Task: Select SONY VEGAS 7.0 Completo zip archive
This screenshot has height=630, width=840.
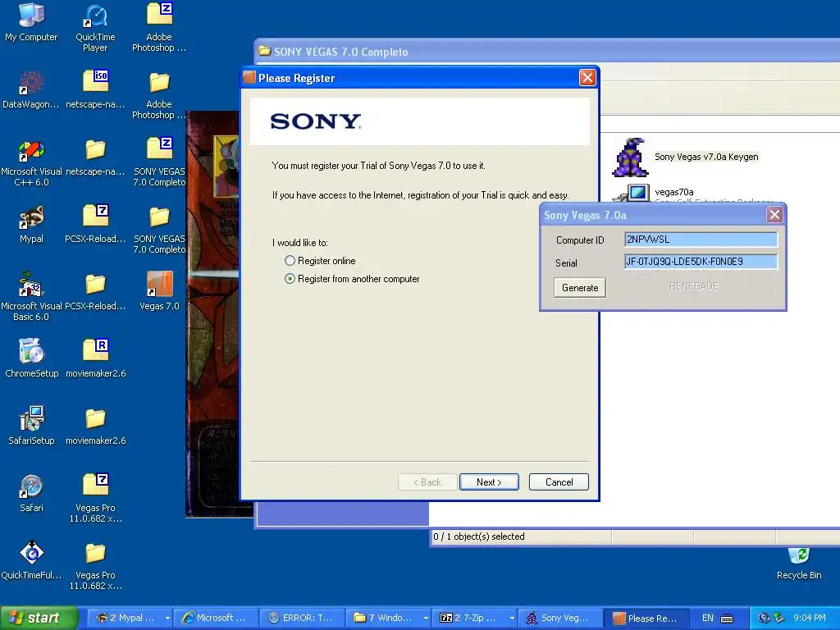Action: coord(159,162)
